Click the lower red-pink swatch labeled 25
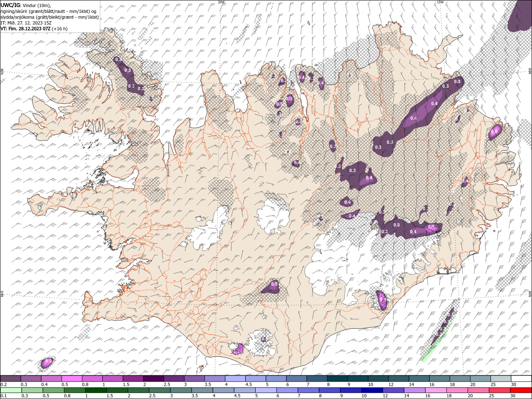Viewport: 532px width, 399px height. 499,390
